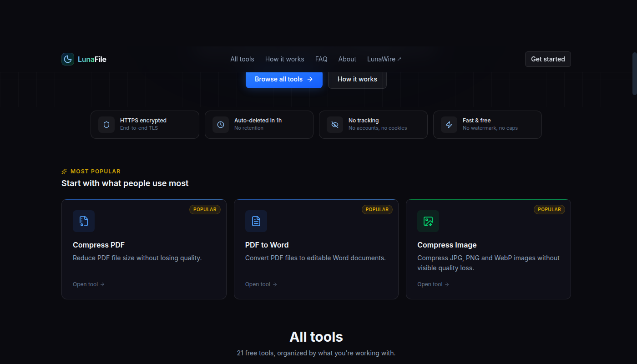Click the Compress Image picture icon
The image size is (637, 364).
[x=428, y=221]
